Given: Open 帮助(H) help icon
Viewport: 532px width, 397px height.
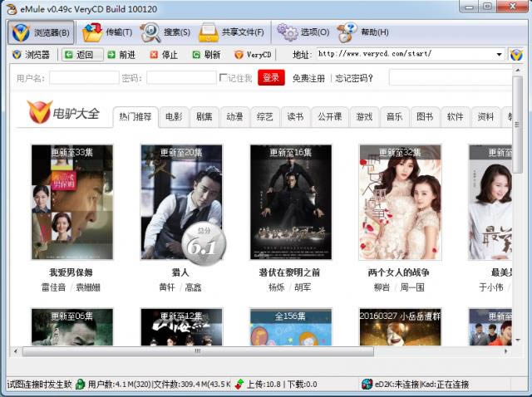Looking at the screenshot, I should coord(347,32).
